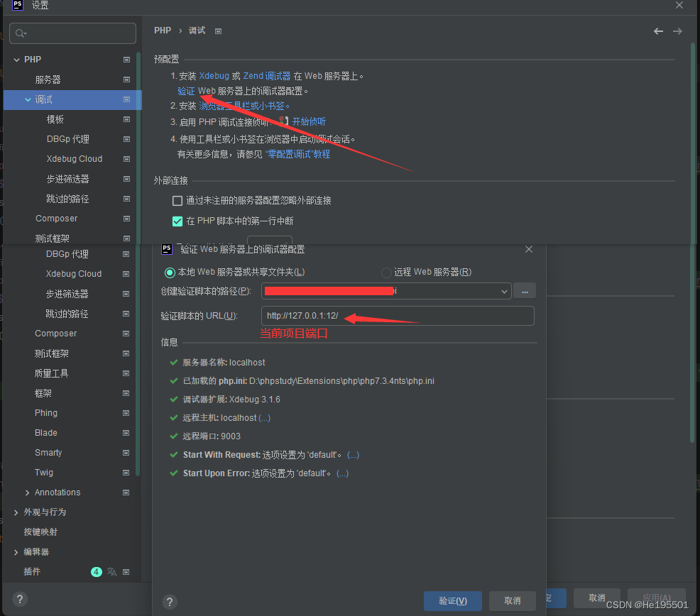Screen dimensions: 700x616
Task: Open the 插件 settings page
Action: click(32, 572)
